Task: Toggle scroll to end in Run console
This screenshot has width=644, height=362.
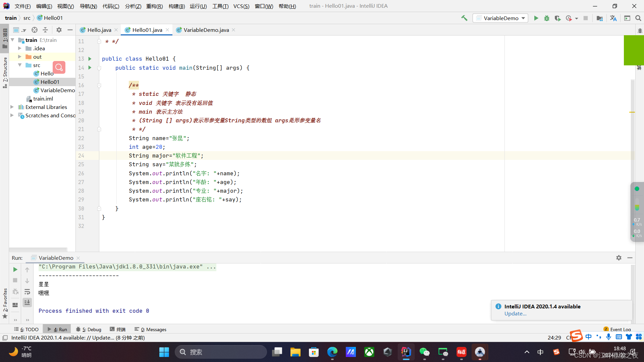Action: [27, 302]
